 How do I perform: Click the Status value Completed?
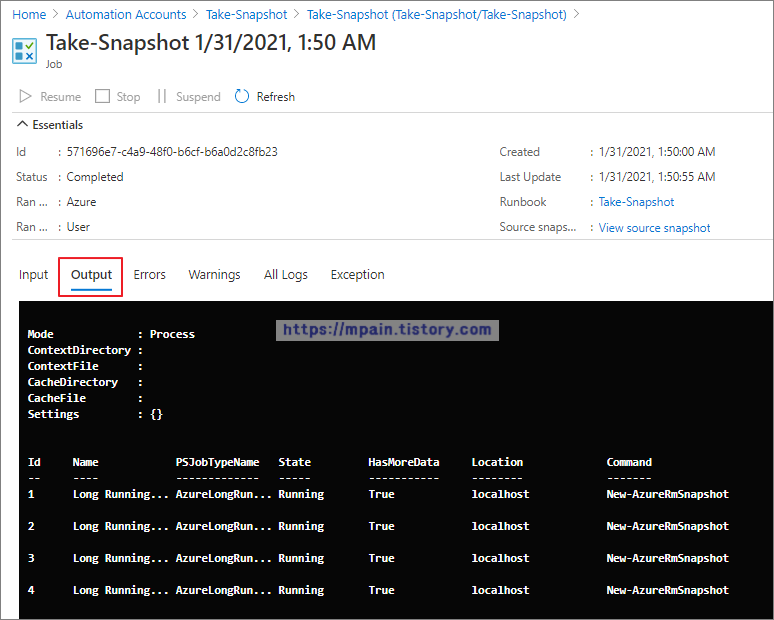coord(95,177)
